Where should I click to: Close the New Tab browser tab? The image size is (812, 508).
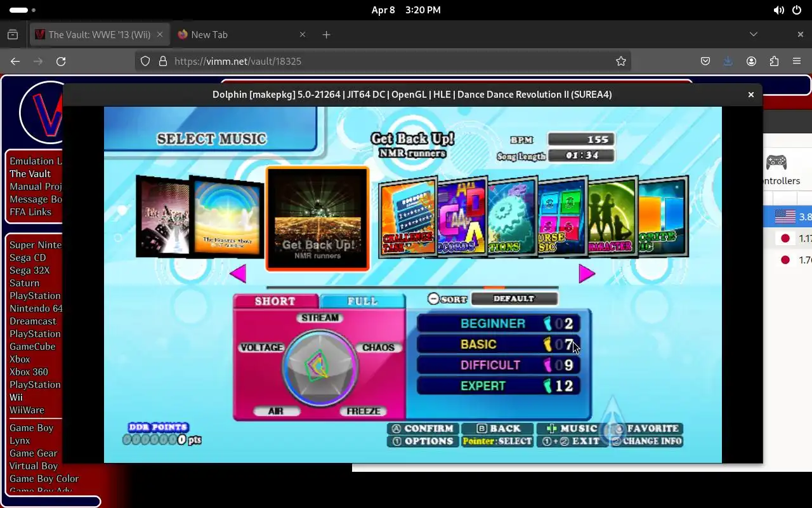coord(303,34)
